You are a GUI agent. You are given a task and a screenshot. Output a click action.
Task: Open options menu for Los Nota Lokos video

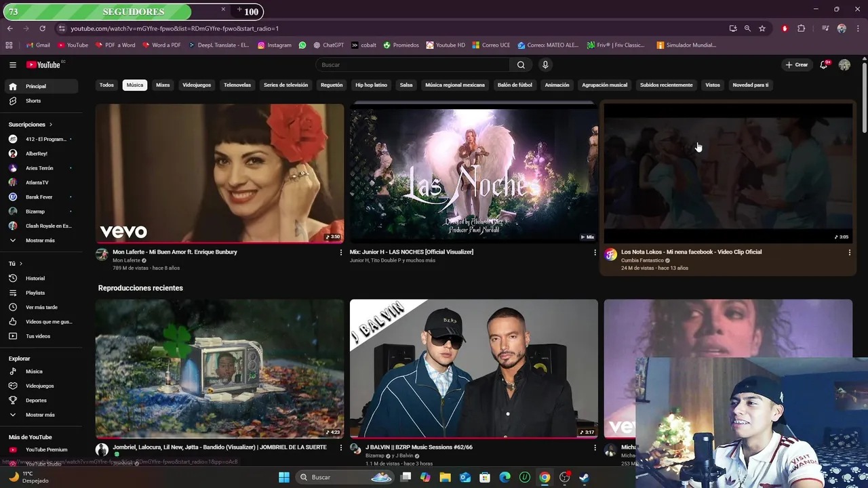(x=849, y=252)
